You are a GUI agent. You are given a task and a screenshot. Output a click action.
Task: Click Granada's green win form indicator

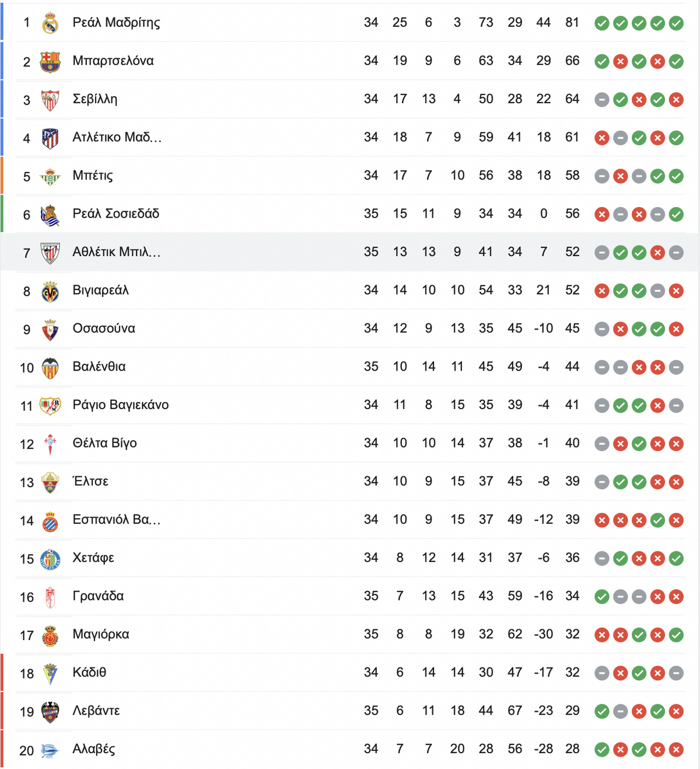coord(602,597)
